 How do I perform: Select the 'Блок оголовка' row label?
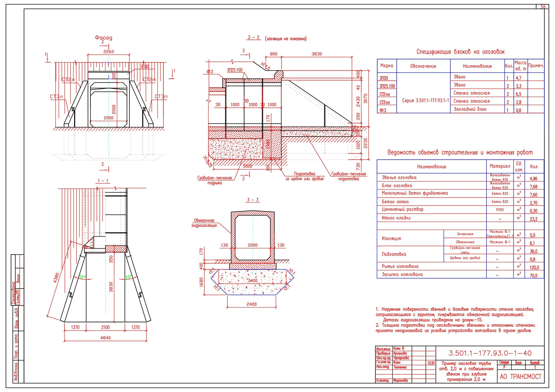click(x=397, y=185)
